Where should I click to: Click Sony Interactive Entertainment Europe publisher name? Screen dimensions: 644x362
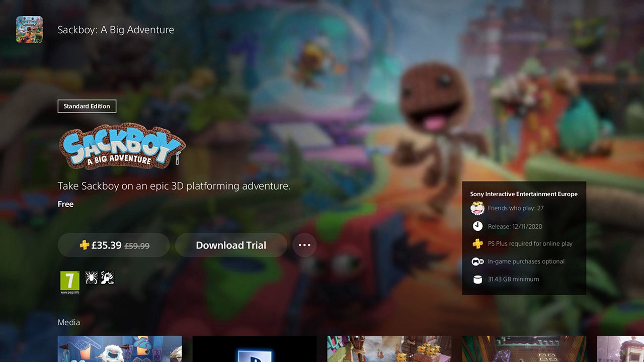point(524,194)
